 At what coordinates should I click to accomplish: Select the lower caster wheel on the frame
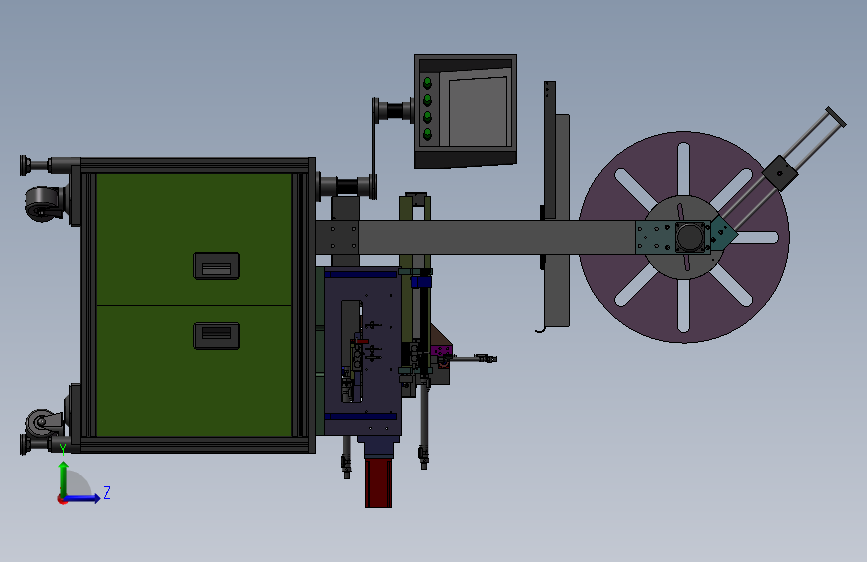click(x=41, y=424)
